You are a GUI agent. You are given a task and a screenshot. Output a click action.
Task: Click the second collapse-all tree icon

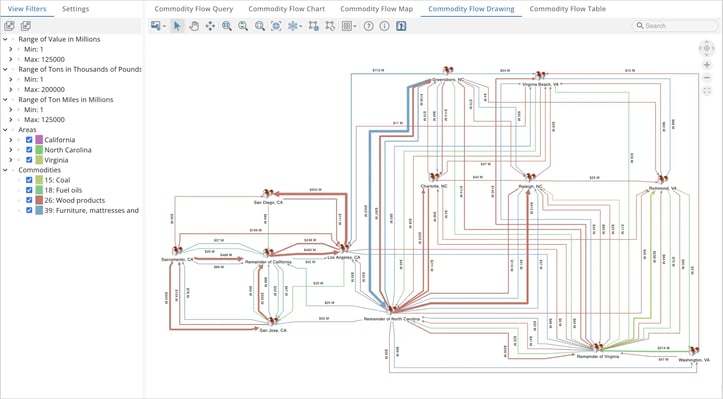coord(26,26)
